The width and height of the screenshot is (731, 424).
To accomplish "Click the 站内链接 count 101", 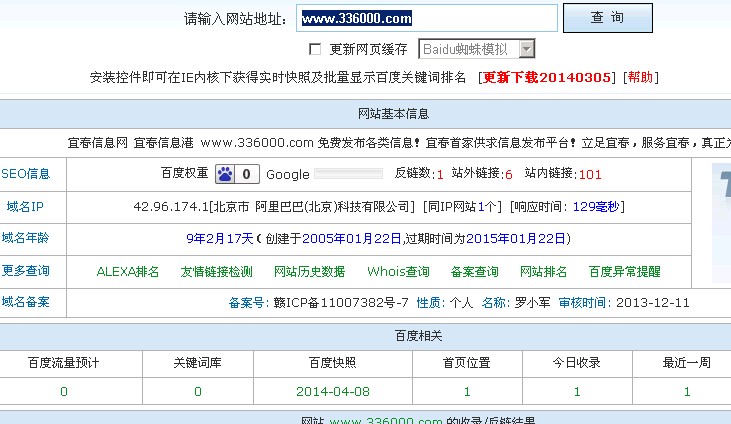I will click(x=590, y=174).
